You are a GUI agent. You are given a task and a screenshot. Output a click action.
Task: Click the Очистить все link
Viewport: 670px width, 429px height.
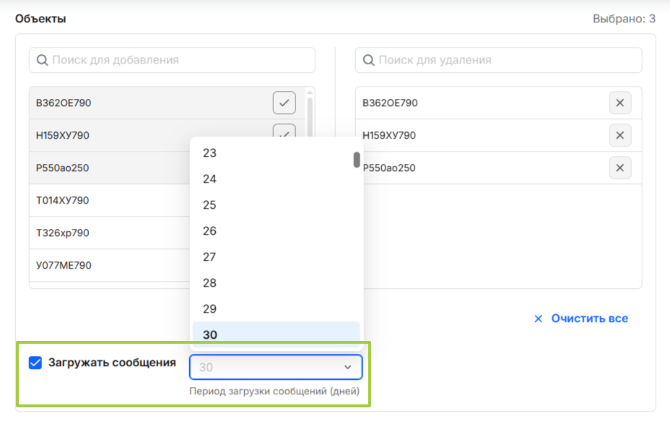(x=581, y=318)
